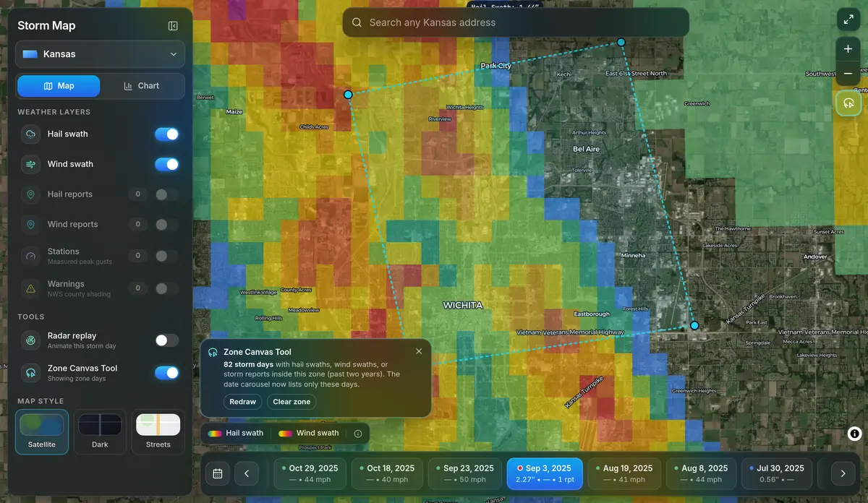868x503 pixels.
Task: Turn off the Zone Canvas Tool switch
Action: [x=166, y=373]
